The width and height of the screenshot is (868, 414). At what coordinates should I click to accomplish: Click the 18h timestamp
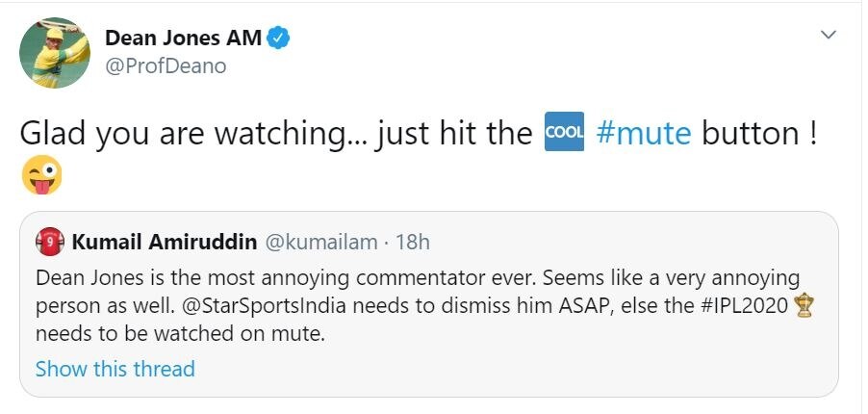pos(413,242)
